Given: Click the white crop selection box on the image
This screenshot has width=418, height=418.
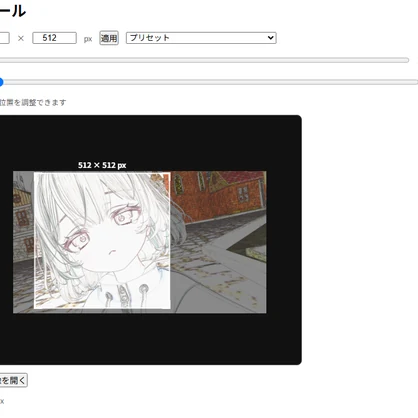Looking at the screenshot, I should 102,240.
